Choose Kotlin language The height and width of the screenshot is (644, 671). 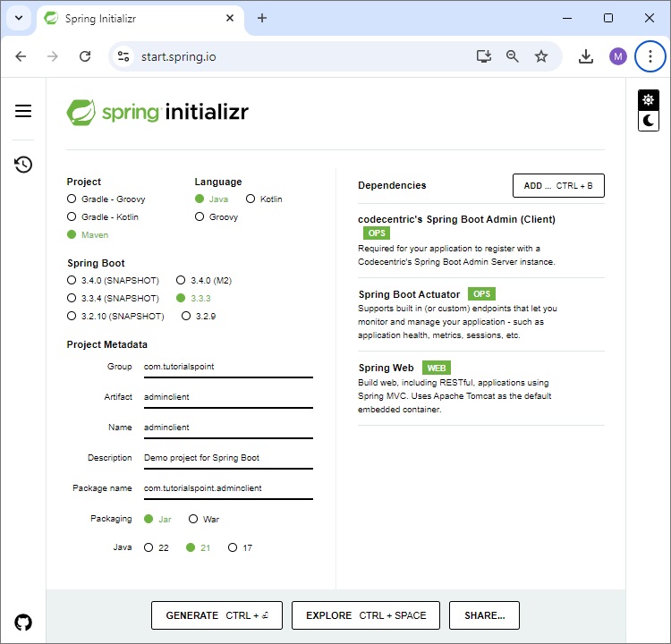(264, 199)
